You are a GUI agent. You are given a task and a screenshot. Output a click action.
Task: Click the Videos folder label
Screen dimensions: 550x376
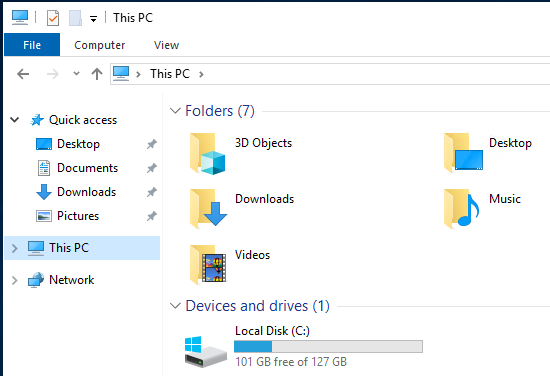pyautogui.click(x=253, y=255)
